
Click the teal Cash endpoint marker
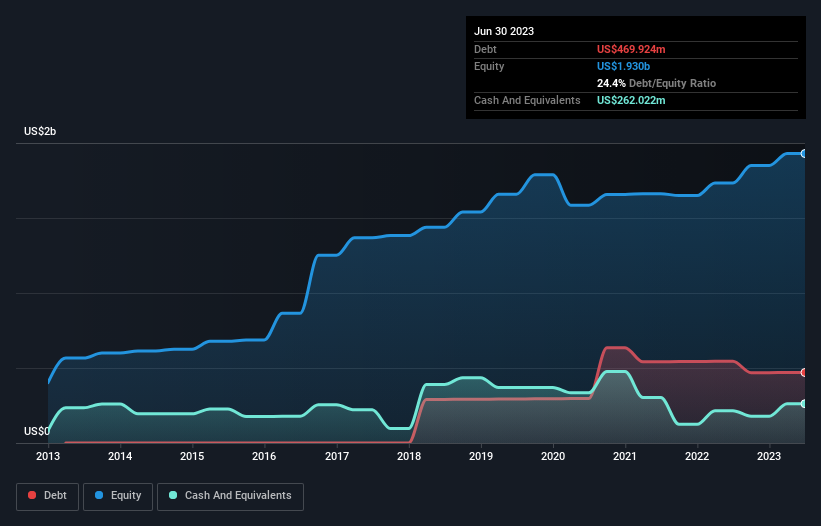(x=804, y=404)
